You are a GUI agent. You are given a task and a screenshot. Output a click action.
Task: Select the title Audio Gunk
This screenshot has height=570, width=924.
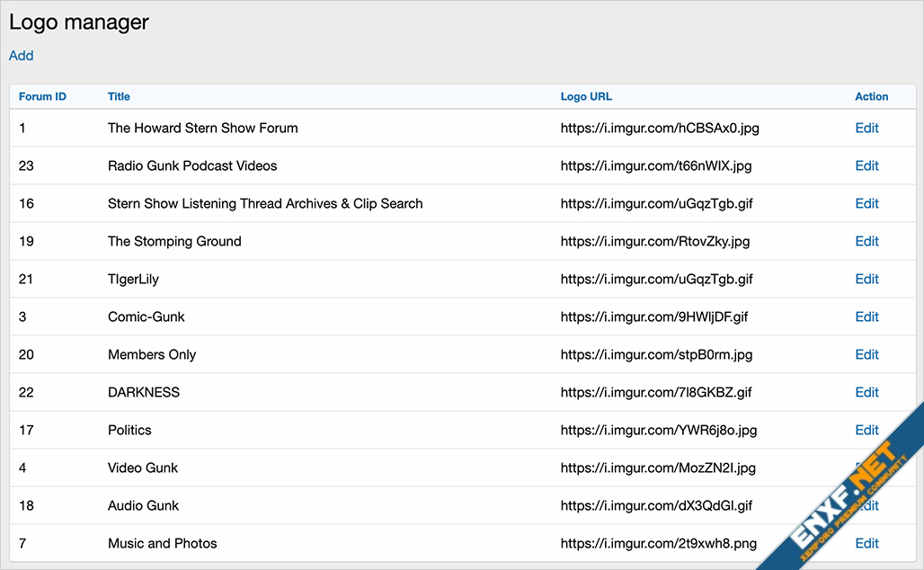tap(143, 505)
